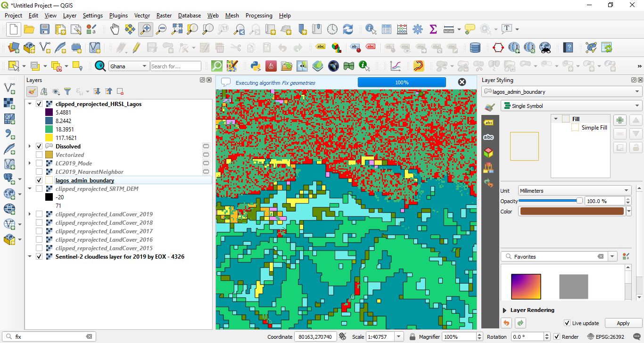Open the Ghana country dropdown
Viewport: 644px width, 343px height.
click(129, 66)
